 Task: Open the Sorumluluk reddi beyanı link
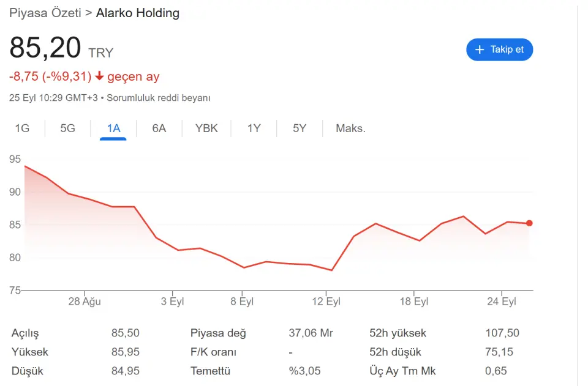point(159,98)
